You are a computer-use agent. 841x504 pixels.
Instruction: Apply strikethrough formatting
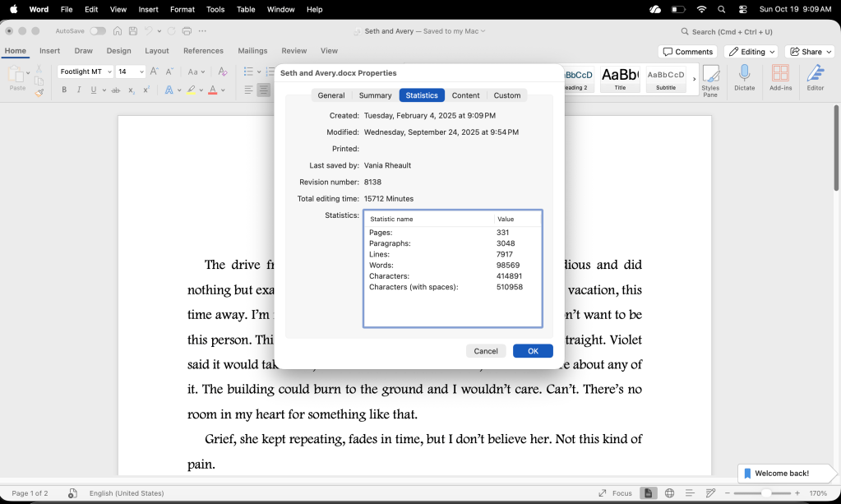point(116,89)
